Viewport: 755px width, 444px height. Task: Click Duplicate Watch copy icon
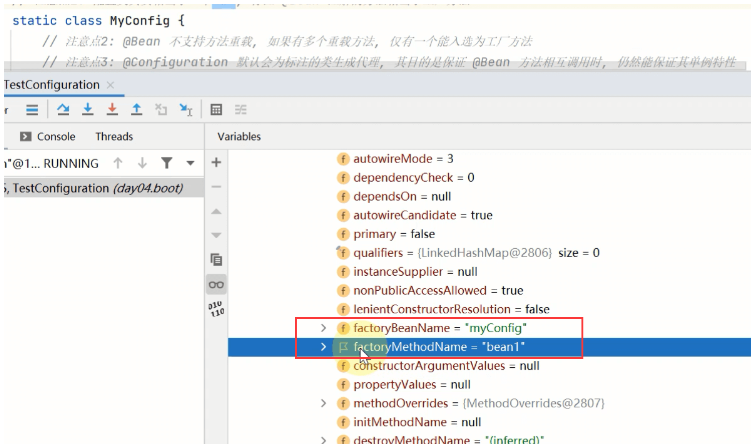(x=216, y=260)
